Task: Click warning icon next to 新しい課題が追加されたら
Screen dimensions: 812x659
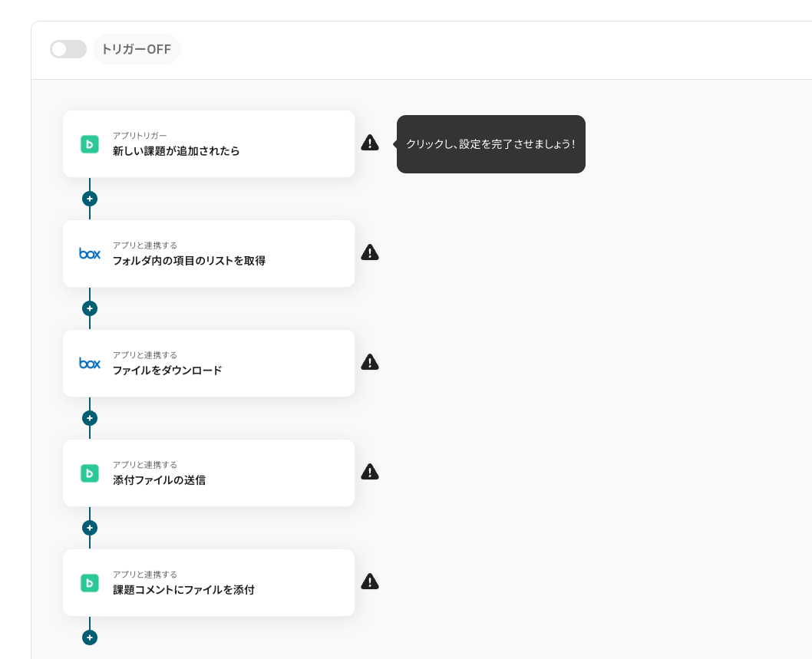Action: tap(370, 143)
